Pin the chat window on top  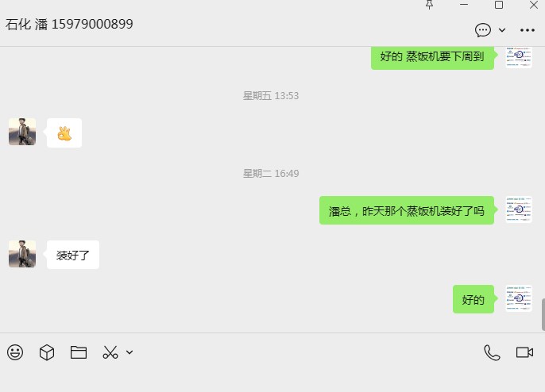coord(429,5)
